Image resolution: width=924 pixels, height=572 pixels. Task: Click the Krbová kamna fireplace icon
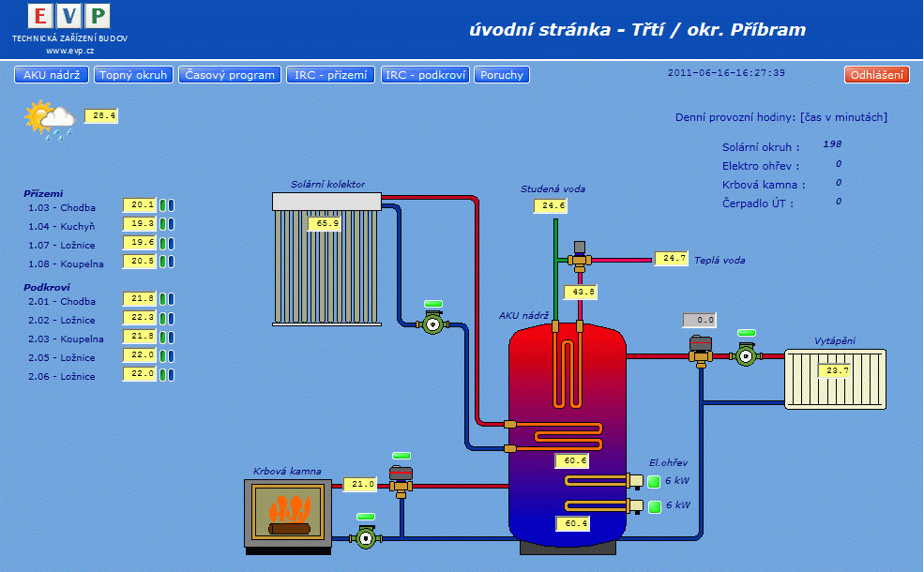click(287, 513)
